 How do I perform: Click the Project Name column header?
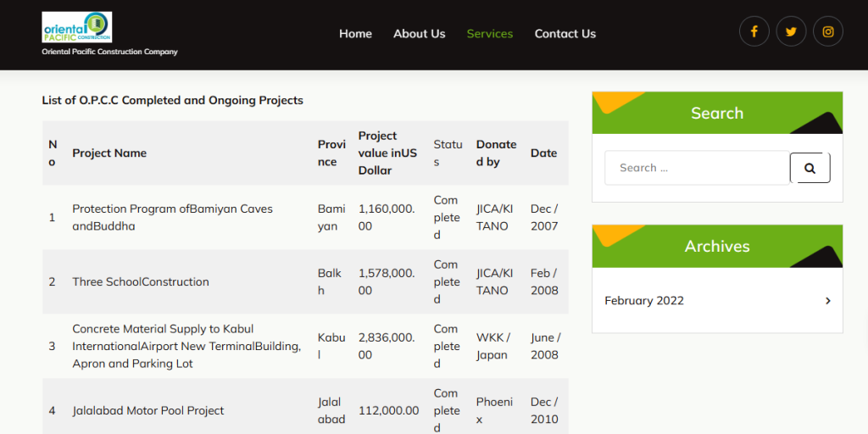[109, 153]
